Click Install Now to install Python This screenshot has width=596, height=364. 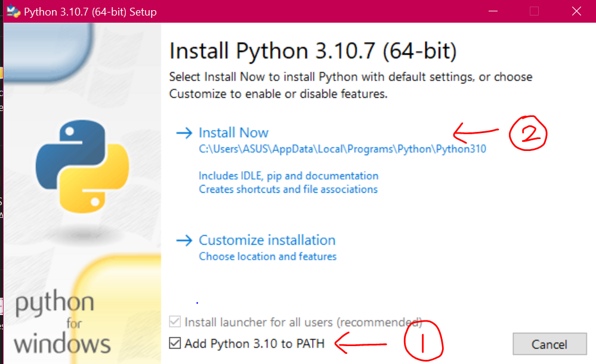coord(233,132)
